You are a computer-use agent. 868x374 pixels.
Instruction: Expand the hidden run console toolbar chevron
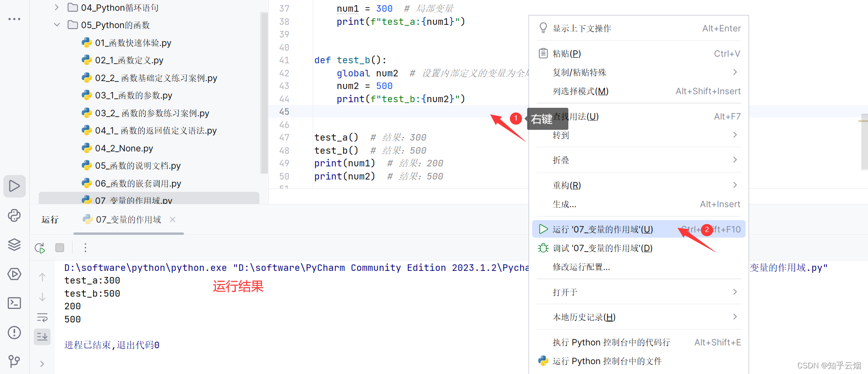coord(42,364)
